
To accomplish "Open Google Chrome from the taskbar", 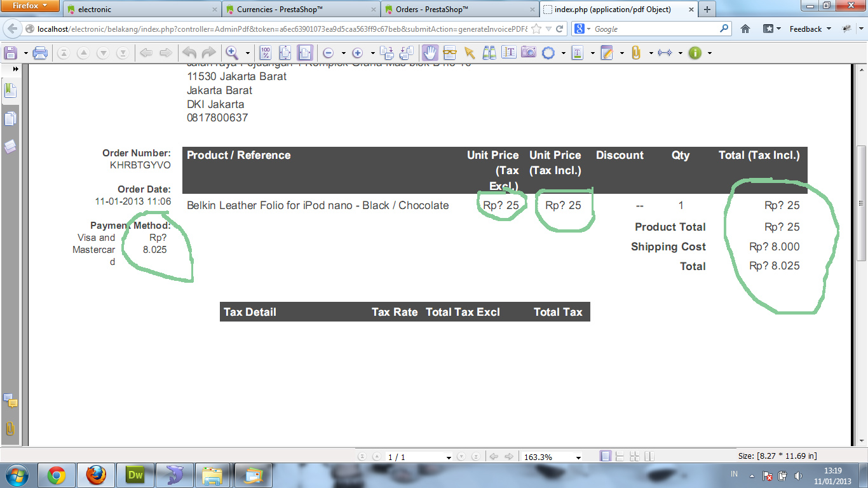I will 57,475.
